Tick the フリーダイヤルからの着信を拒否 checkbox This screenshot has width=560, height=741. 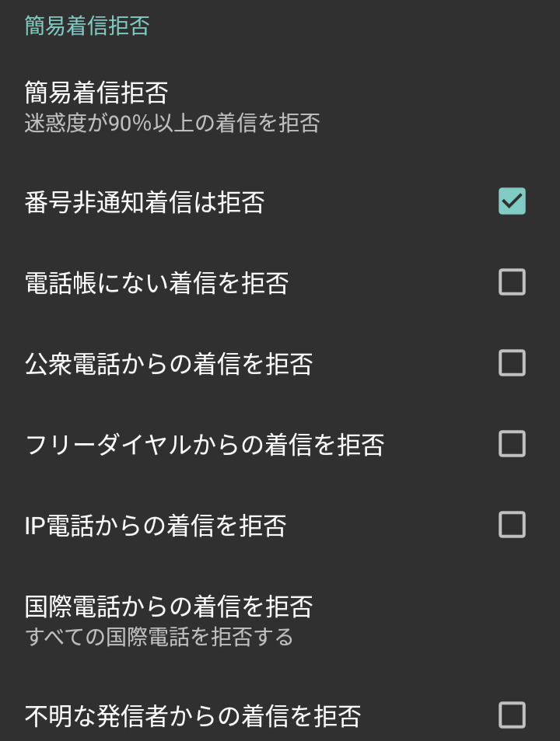click(x=512, y=444)
